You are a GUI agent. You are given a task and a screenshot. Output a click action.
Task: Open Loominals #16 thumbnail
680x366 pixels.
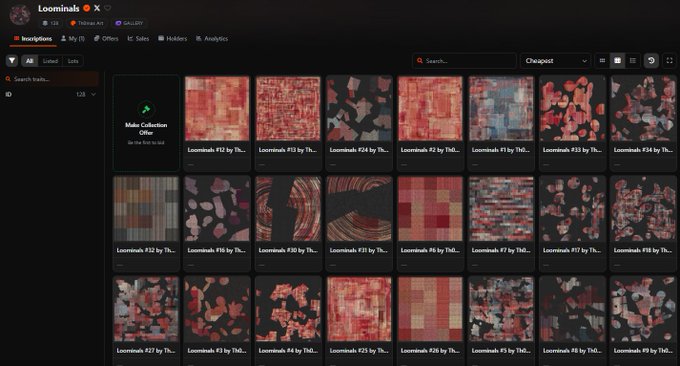[x=217, y=209]
